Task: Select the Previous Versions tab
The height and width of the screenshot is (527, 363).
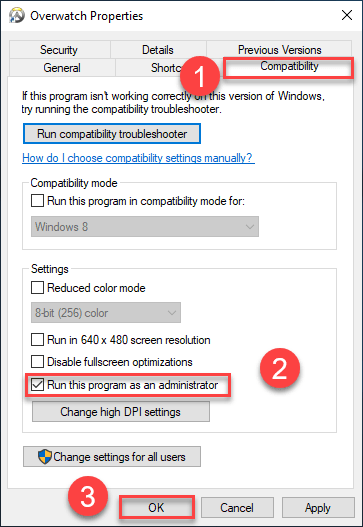Action: 279,50
